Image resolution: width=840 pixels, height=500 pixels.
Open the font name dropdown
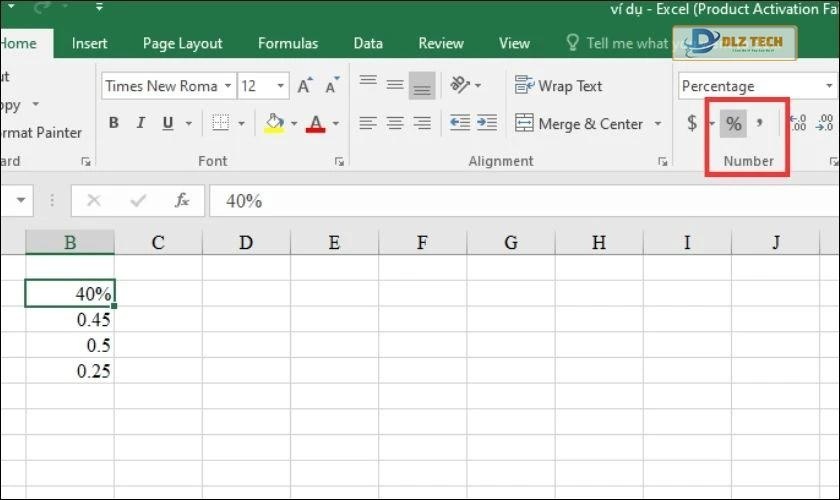[x=228, y=86]
